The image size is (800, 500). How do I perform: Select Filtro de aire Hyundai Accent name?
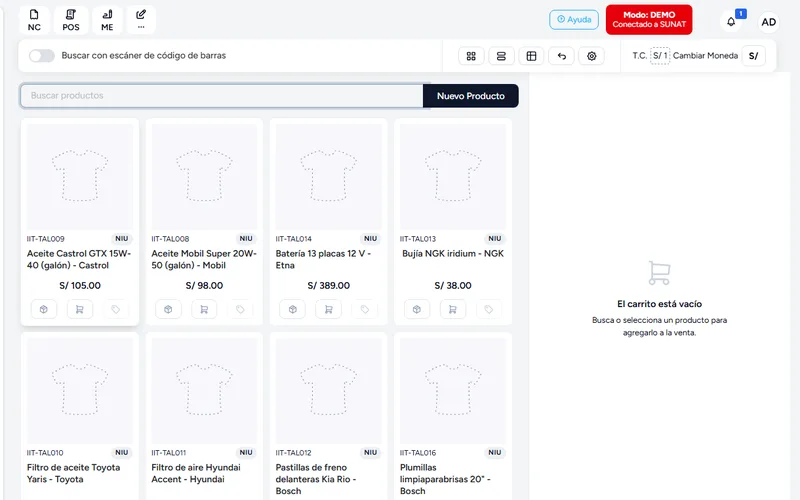pyautogui.click(x=196, y=473)
